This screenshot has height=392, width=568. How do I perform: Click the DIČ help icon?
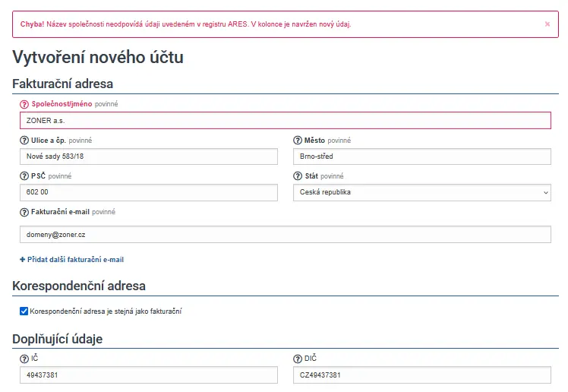[298, 358]
